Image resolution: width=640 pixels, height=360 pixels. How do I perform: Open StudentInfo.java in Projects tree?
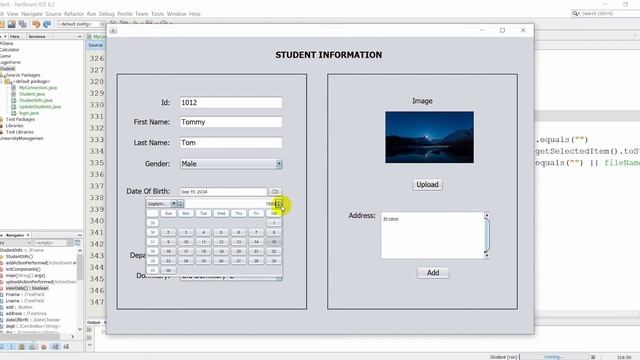[36, 100]
